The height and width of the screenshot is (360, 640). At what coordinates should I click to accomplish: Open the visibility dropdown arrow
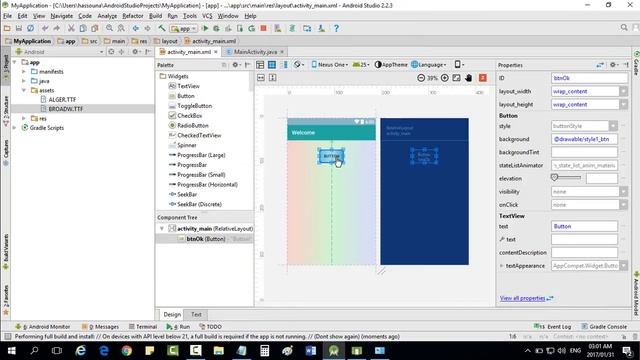[623, 191]
